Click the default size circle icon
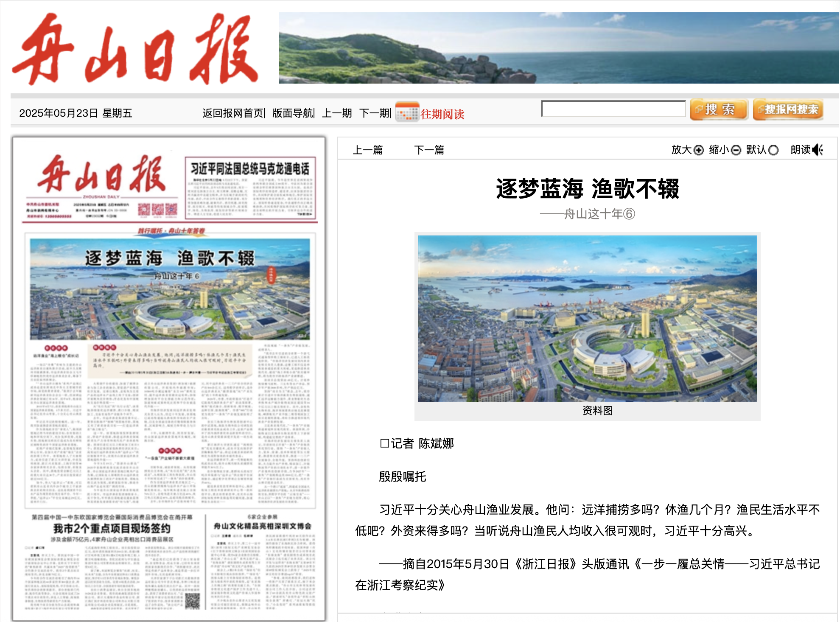The width and height of the screenshot is (840, 622). click(x=773, y=150)
